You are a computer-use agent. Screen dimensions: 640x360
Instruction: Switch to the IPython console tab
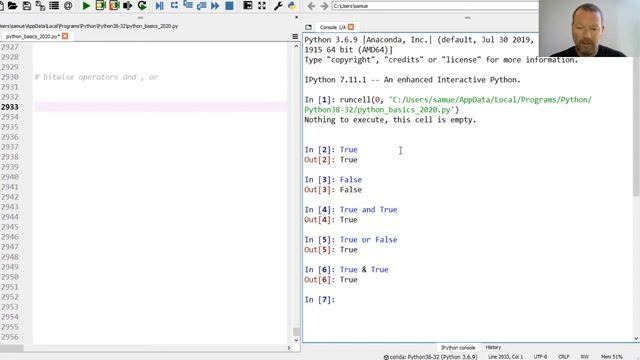coord(458,348)
